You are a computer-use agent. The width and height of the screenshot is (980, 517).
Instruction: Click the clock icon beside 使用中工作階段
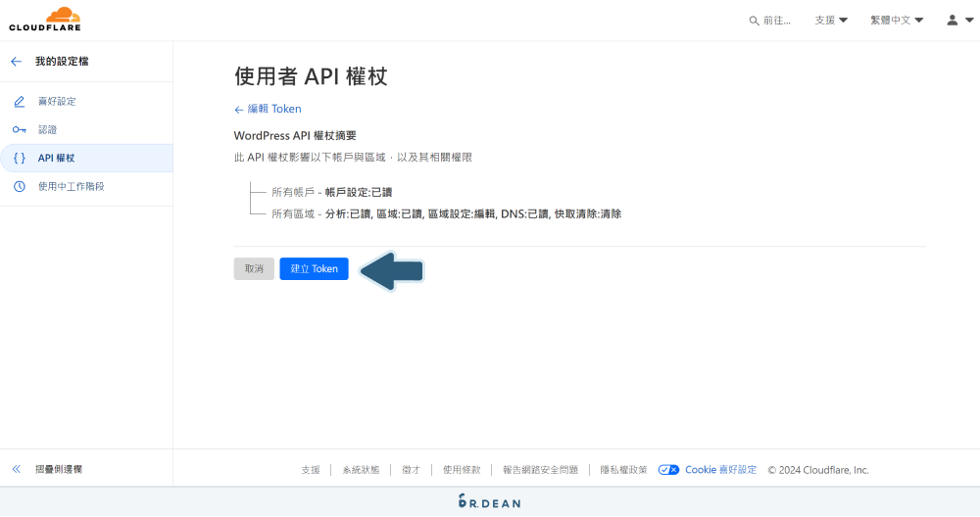pyautogui.click(x=20, y=186)
